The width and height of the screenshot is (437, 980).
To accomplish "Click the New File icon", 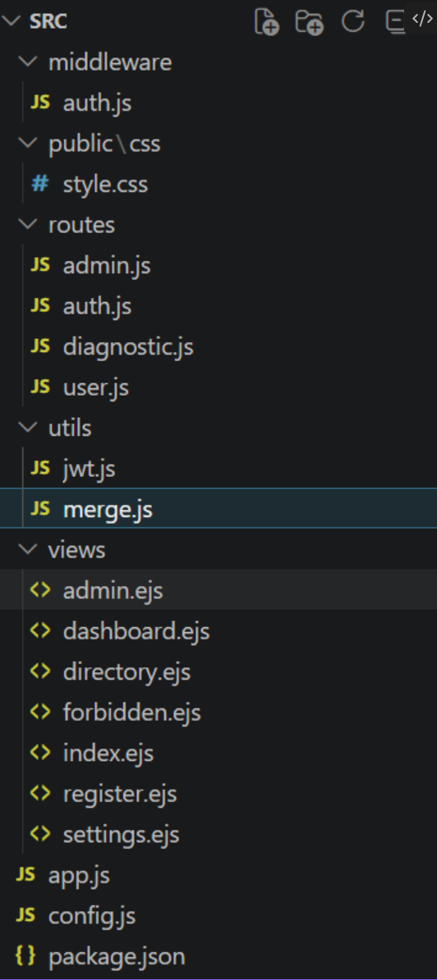I will click(x=266, y=22).
